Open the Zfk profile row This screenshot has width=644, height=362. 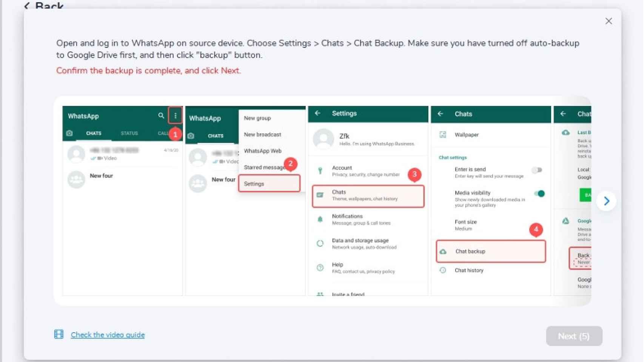pyautogui.click(x=368, y=139)
